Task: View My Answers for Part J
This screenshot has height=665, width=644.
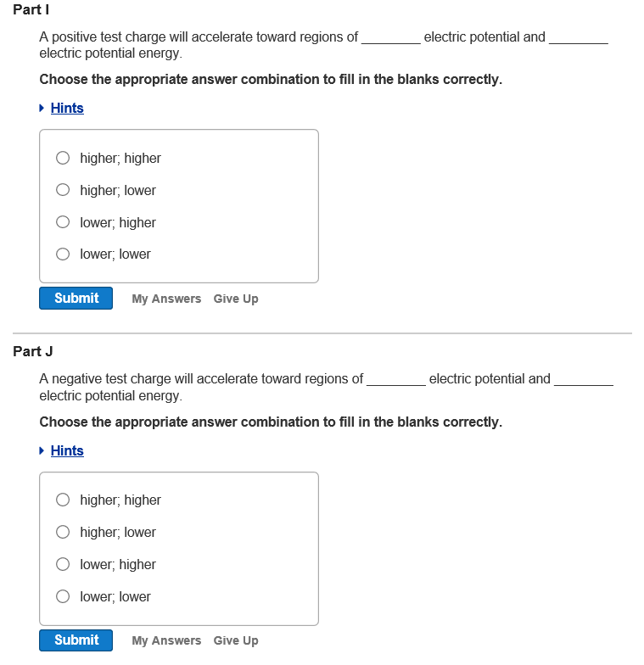Action: (166, 640)
